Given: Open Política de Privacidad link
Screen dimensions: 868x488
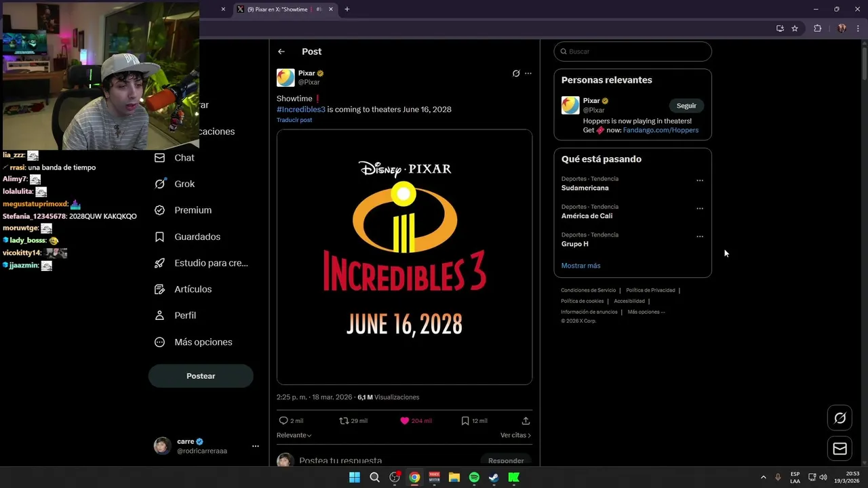Looking at the screenshot, I should coord(650,290).
